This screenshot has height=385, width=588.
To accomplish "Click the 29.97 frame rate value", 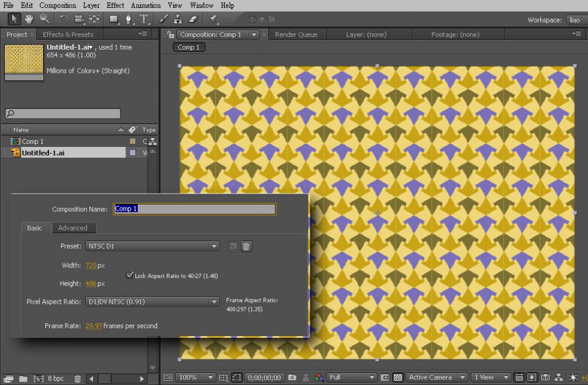I will click(x=94, y=326).
